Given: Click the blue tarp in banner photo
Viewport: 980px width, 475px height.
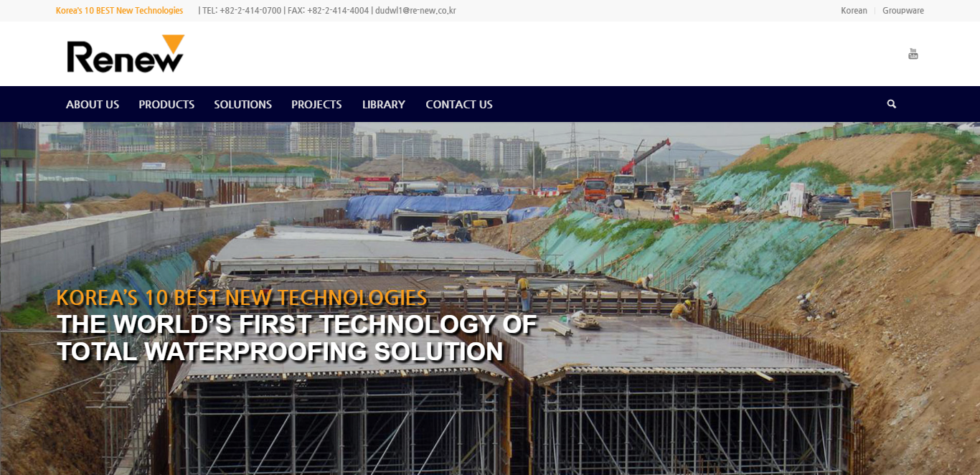Looking at the screenshot, I should pyautogui.click(x=430, y=206).
